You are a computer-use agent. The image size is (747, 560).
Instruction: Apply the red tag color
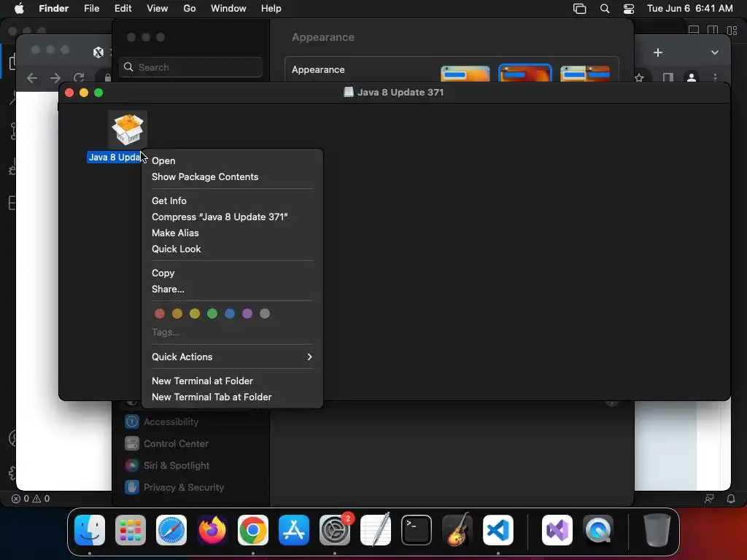tap(160, 314)
